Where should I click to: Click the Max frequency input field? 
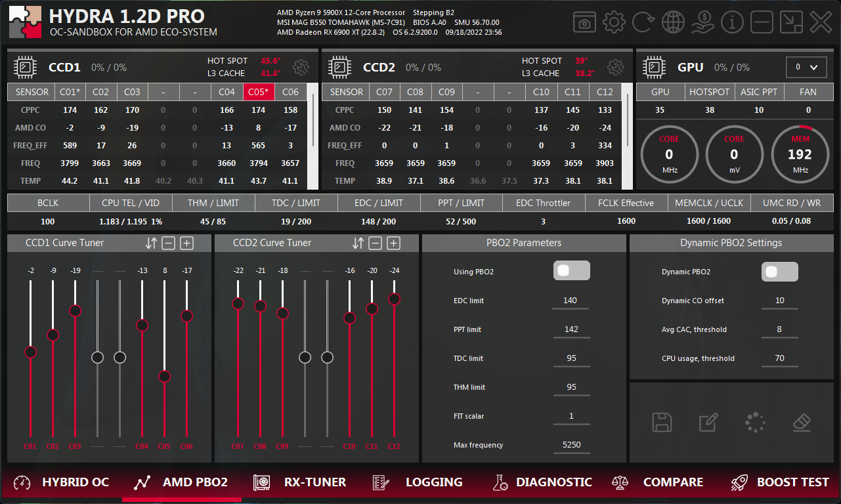click(571, 446)
